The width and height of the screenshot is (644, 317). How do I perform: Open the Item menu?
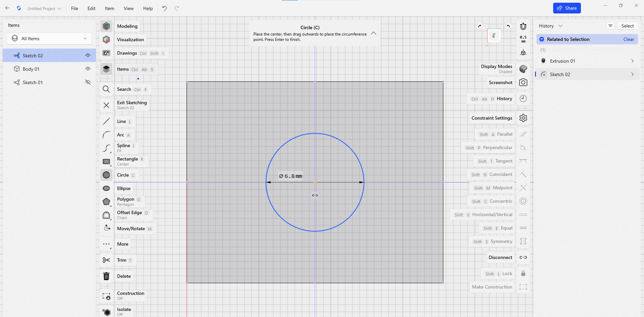coord(109,8)
